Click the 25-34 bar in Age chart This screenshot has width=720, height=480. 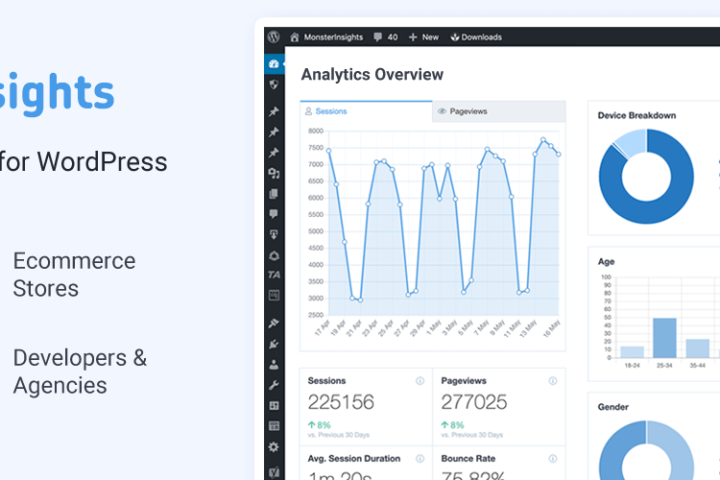(664, 338)
